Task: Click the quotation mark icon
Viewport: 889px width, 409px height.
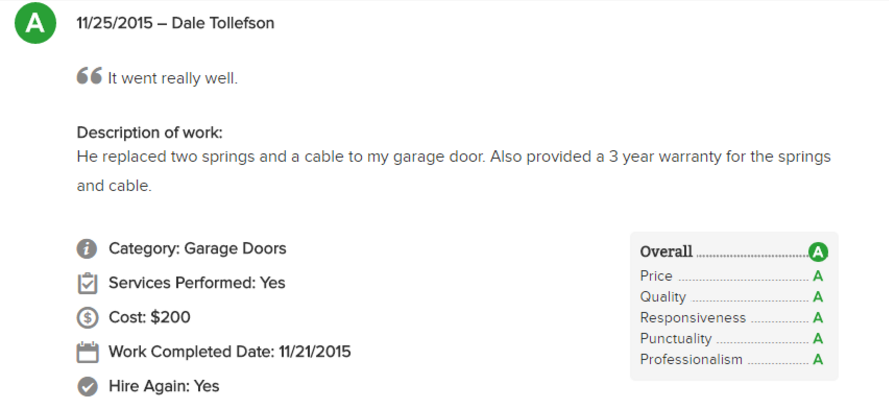Action: click(x=89, y=76)
